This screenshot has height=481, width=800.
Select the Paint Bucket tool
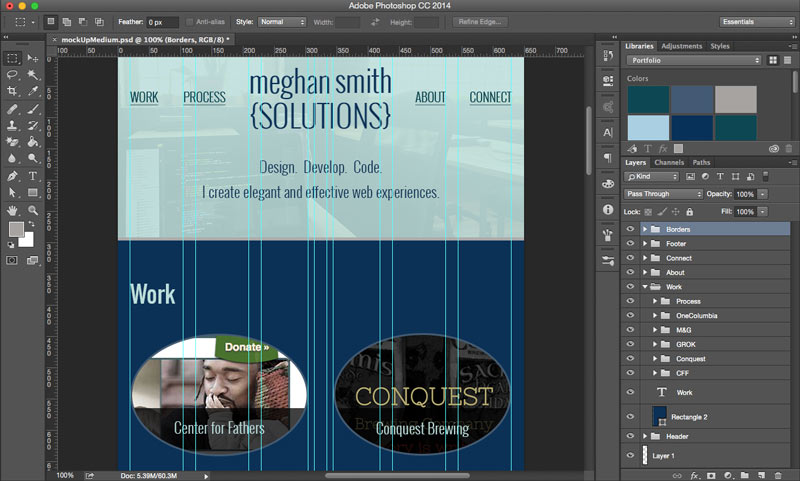tap(33, 142)
